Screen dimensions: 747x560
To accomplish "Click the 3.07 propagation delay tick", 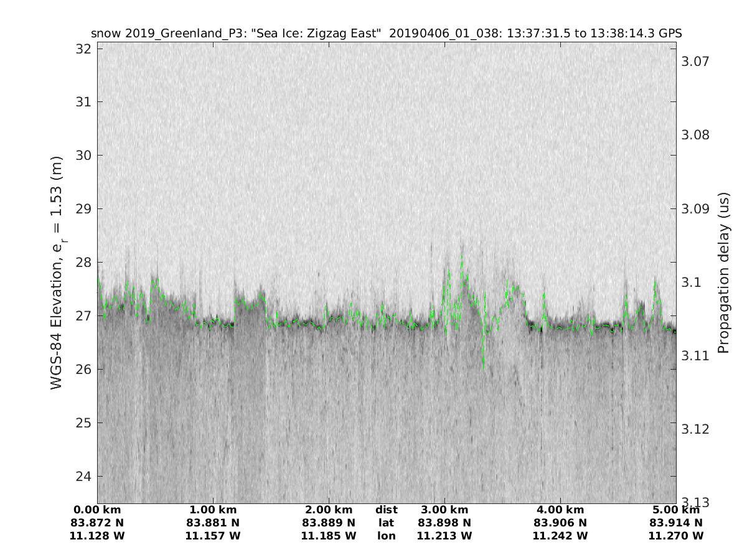I will (696, 61).
